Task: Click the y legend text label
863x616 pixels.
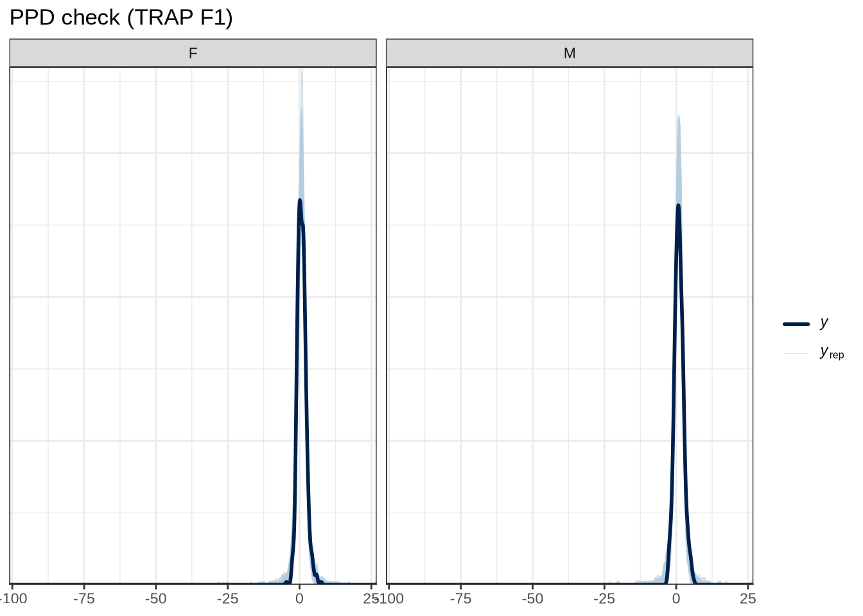Action: click(x=824, y=323)
